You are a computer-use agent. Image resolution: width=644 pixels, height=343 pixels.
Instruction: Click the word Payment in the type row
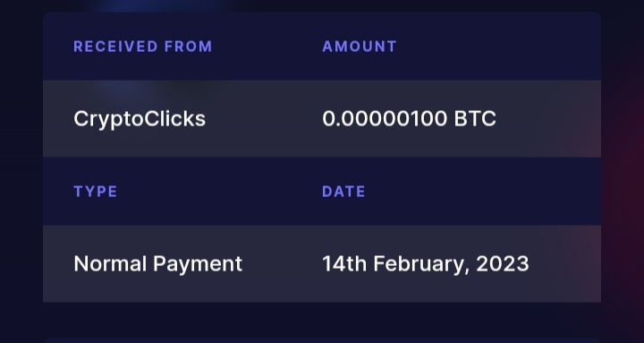click(198, 265)
